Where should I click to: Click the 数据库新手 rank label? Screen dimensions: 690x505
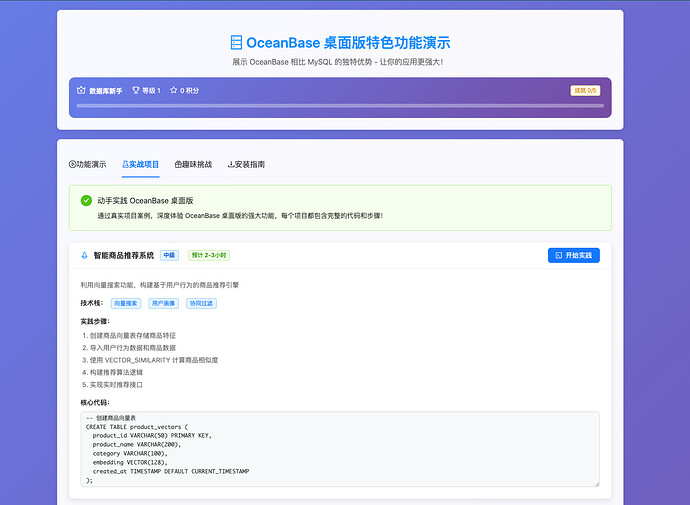(x=106, y=91)
